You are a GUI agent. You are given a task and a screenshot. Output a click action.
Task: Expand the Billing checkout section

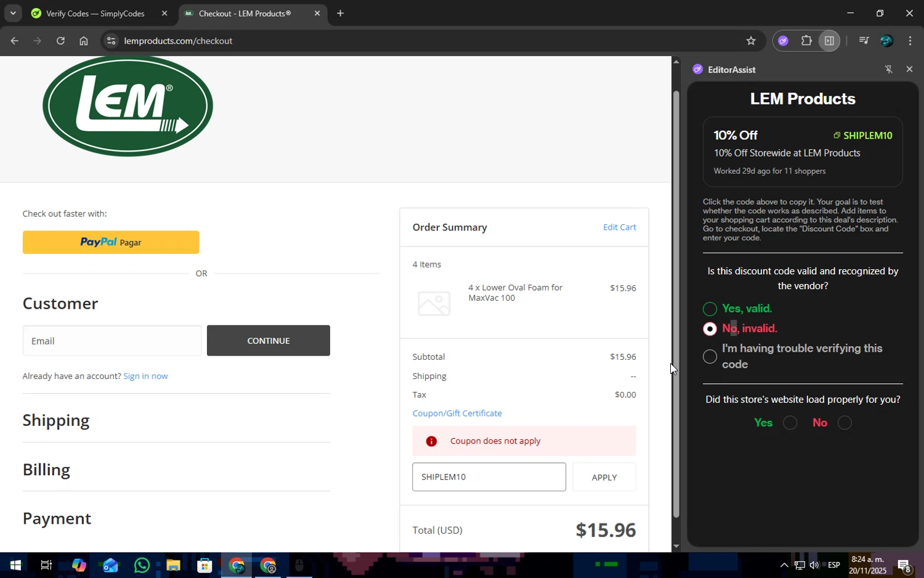coord(46,470)
